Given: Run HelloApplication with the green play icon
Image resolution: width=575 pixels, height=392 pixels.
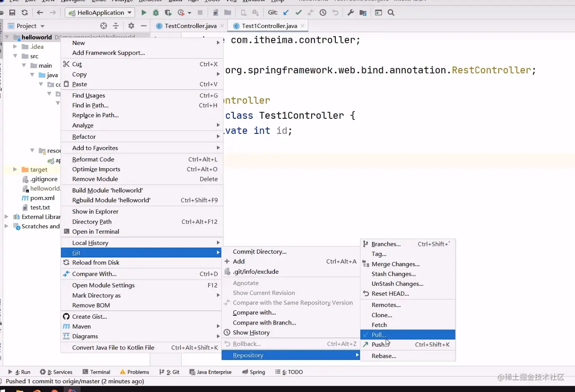Looking at the screenshot, I should click(144, 12).
